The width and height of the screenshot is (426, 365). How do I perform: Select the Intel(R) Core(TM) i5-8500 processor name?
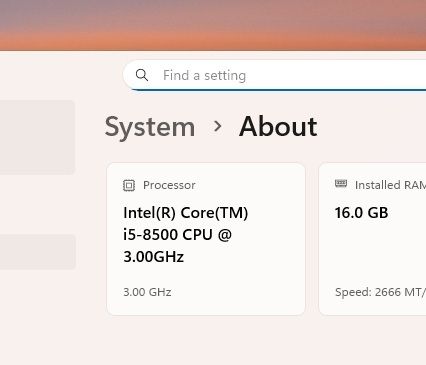(x=186, y=235)
